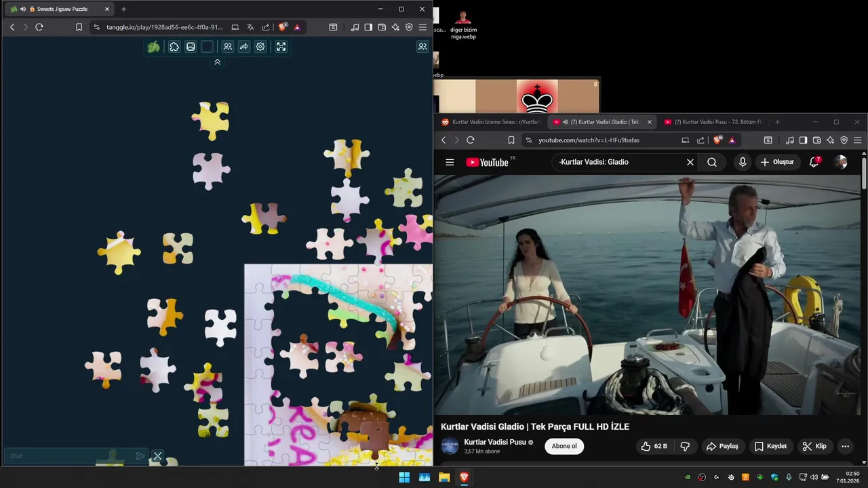Open the more actions ellipsis menu
868x488 pixels.
pyautogui.click(x=845, y=446)
